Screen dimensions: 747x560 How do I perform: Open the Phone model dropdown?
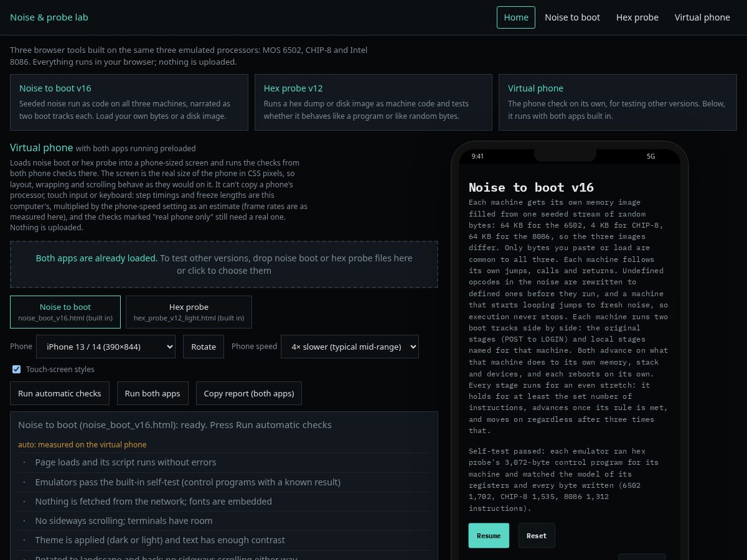click(106, 347)
